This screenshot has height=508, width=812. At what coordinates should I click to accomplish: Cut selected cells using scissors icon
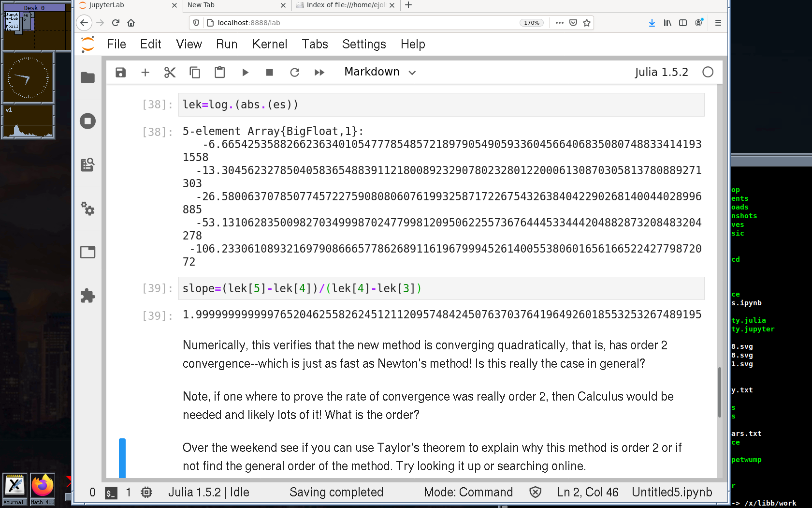click(x=170, y=73)
